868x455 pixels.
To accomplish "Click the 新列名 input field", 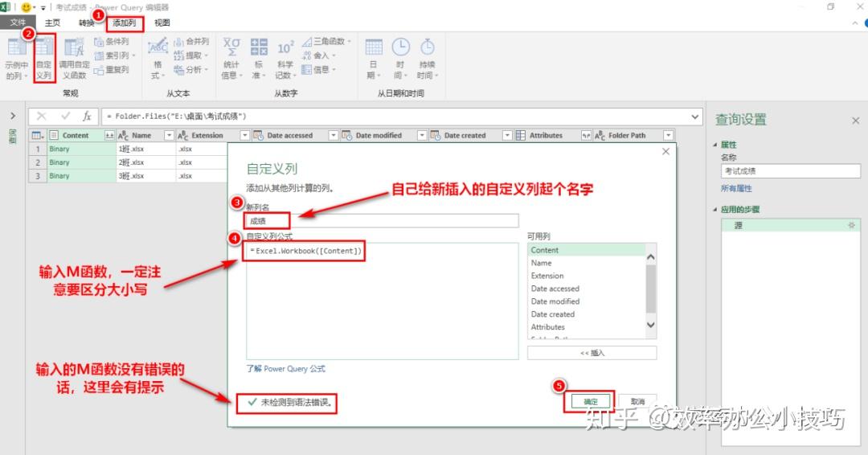I will [382, 221].
